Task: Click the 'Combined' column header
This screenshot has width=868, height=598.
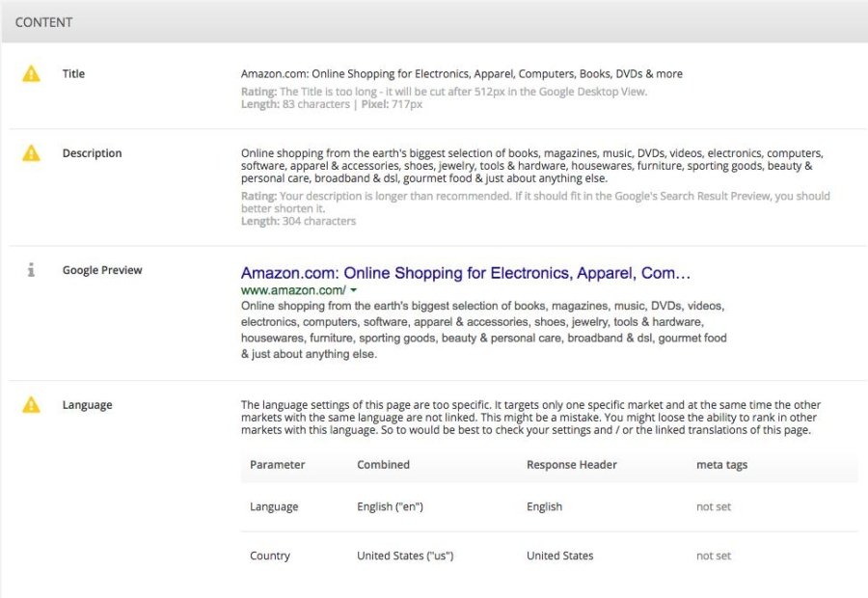Action: pos(383,465)
